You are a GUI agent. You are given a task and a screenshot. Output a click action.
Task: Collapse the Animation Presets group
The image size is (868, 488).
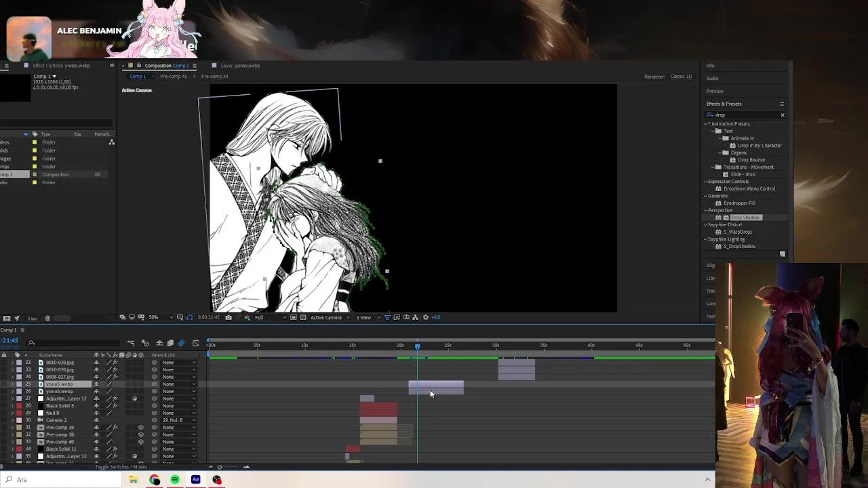[706, 124]
